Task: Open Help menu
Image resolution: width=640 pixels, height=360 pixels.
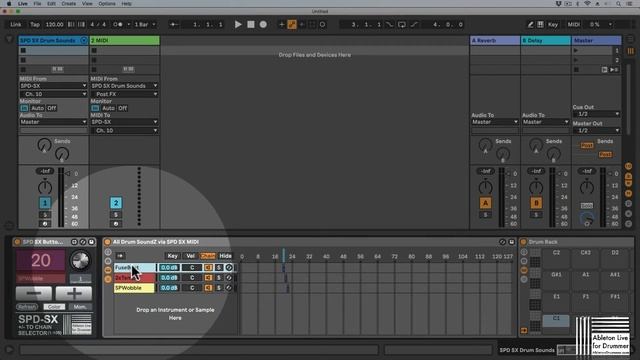Action: (x=127, y=4)
